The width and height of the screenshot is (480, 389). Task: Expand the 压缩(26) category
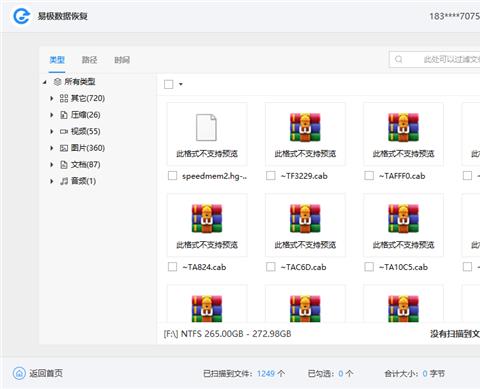point(51,115)
